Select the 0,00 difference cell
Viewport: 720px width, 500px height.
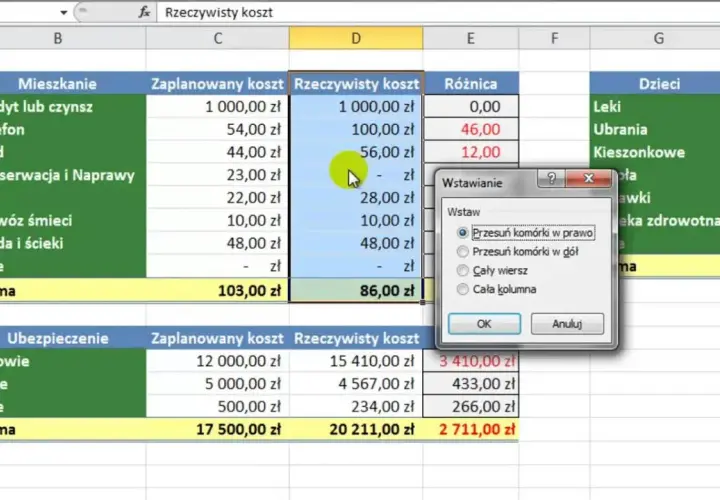pyautogui.click(x=471, y=107)
